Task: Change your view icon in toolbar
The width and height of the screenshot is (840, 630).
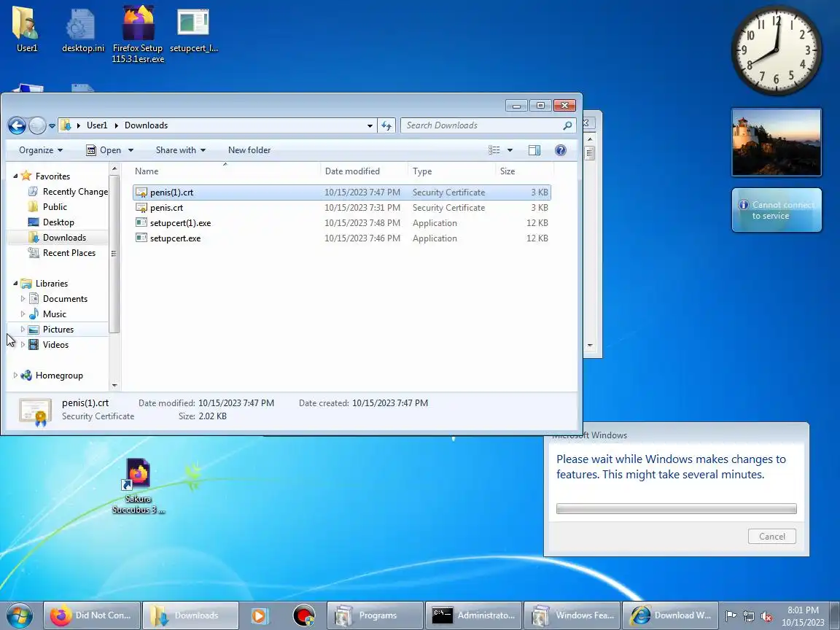Action: [x=494, y=150]
